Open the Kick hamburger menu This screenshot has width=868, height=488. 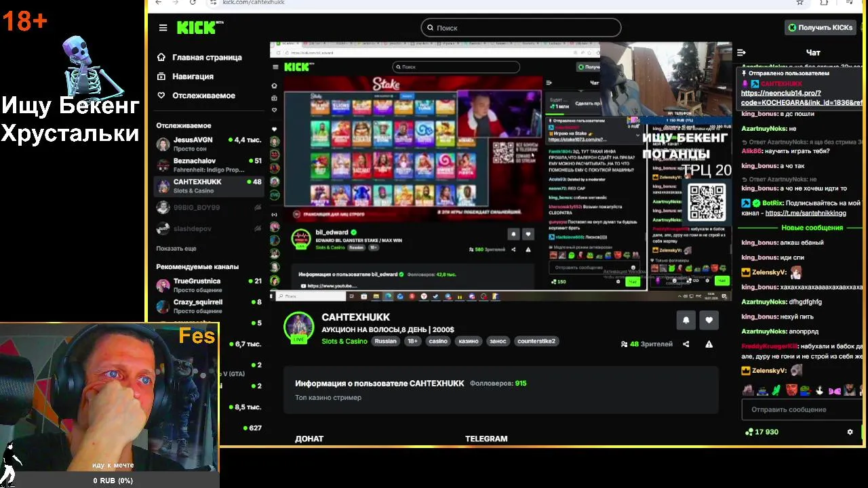point(163,28)
